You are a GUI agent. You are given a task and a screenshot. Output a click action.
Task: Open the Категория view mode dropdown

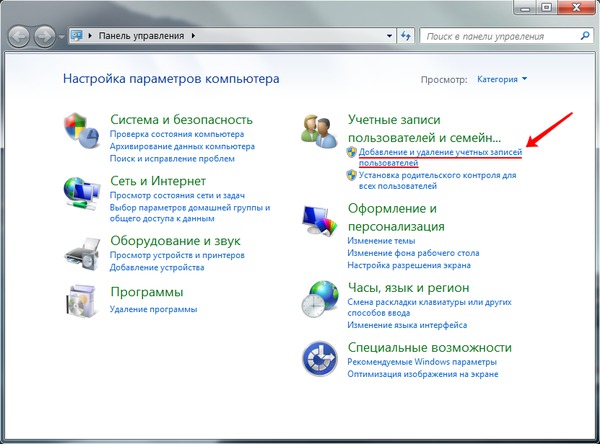(502, 79)
